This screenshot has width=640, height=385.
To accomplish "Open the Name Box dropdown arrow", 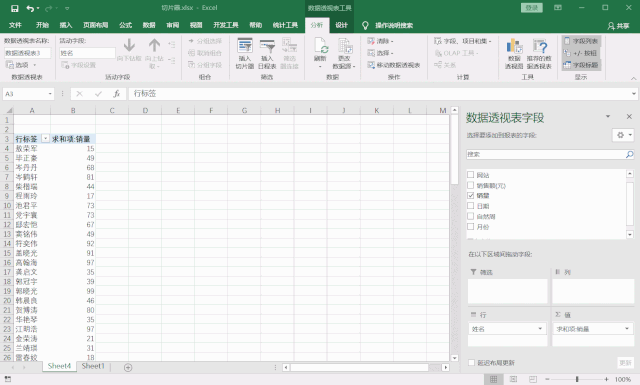I will pyautogui.click(x=50, y=94).
